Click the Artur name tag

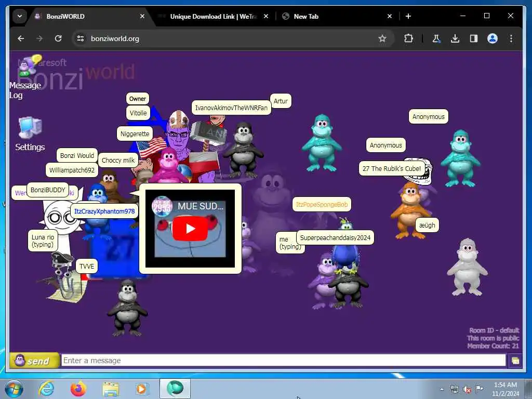pyautogui.click(x=281, y=101)
